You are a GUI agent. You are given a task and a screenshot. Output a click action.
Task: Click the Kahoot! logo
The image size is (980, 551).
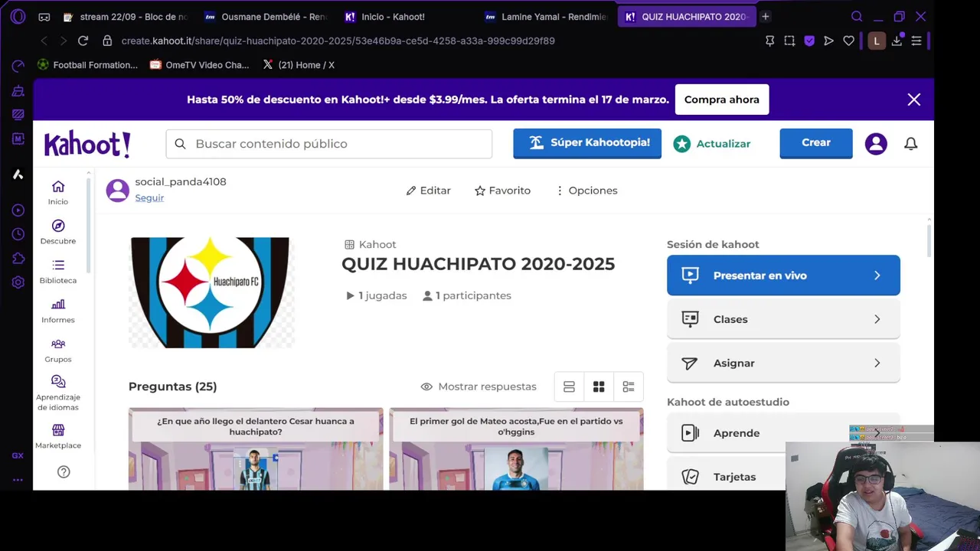[x=87, y=144]
